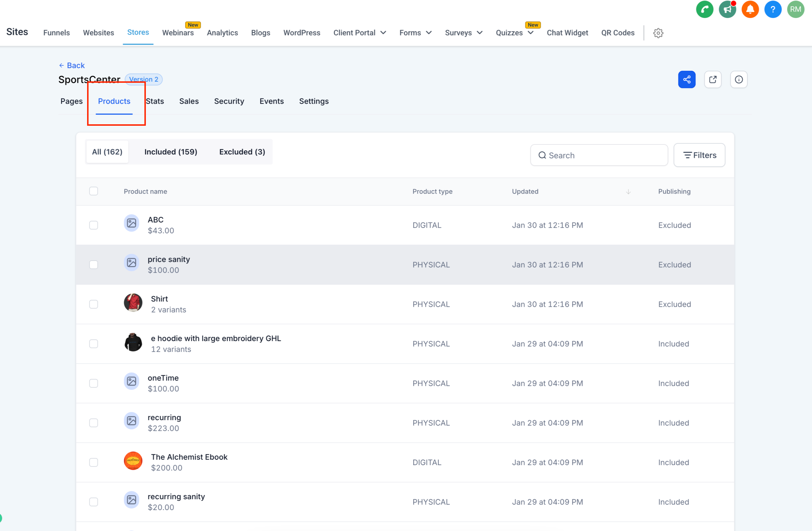Click the store info circle icon
This screenshot has height=531, width=812.
(x=738, y=79)
